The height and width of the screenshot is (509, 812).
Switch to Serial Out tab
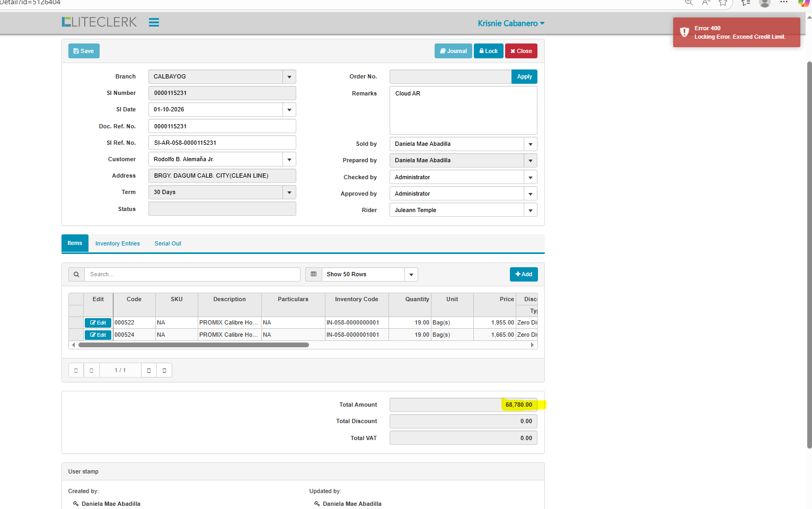pyautogui.click(x=167, y=244)
